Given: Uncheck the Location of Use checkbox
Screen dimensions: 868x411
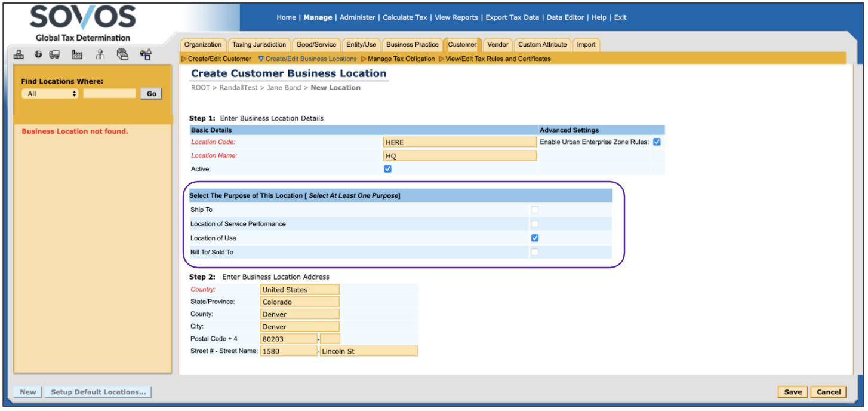Looking at the screenshot, I should 535,238.
